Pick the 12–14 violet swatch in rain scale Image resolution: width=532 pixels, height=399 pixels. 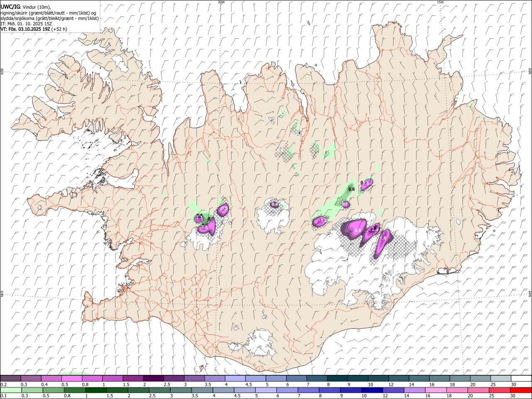point(393,390)
